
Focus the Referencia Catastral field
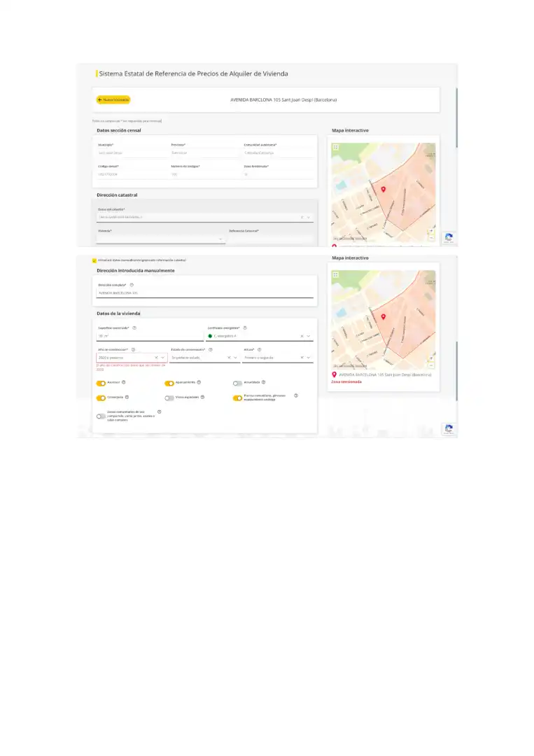pos(270,239)
